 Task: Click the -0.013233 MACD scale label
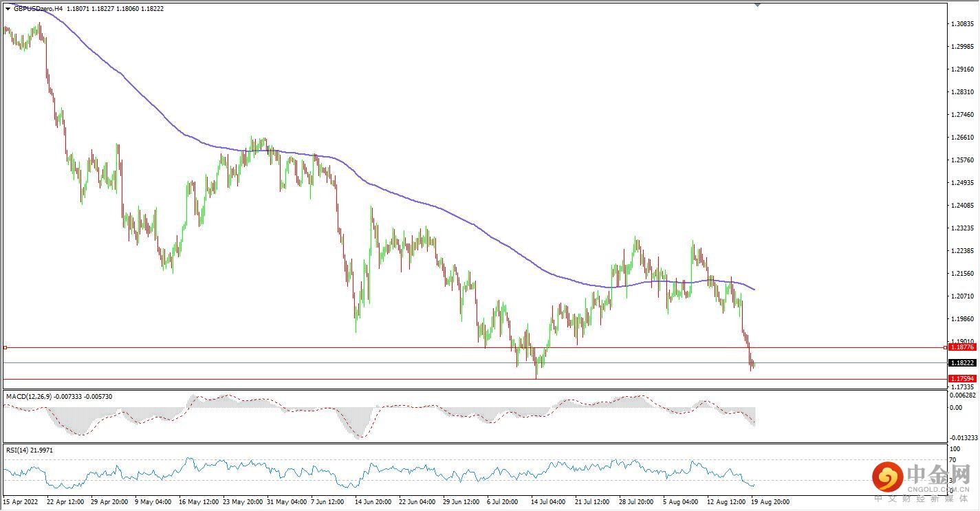point(962,437)
